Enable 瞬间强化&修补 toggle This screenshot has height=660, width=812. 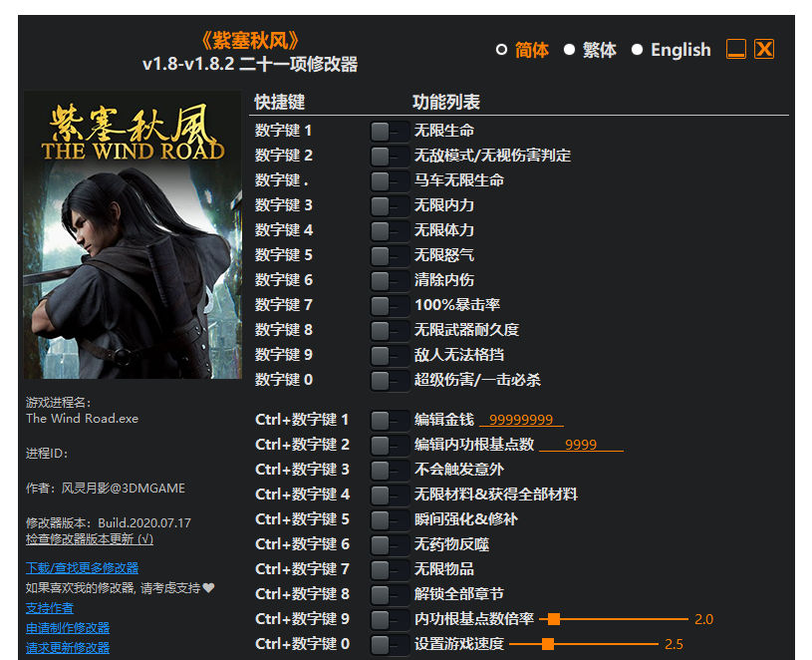(x=390, y=519)
